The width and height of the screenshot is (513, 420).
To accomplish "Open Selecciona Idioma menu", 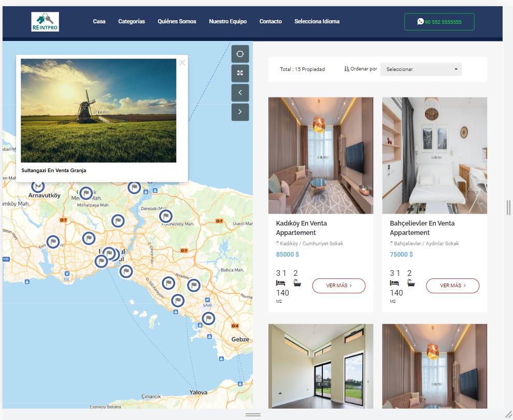I will (x=317, y=21).
